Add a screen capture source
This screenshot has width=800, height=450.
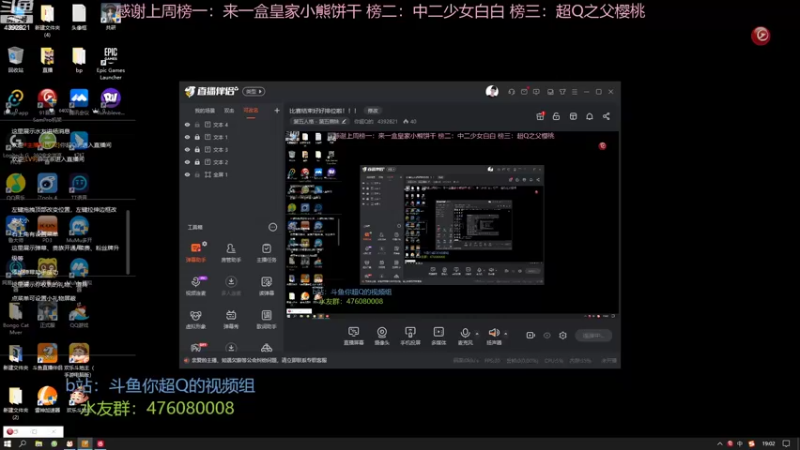[x=354, y=336]
